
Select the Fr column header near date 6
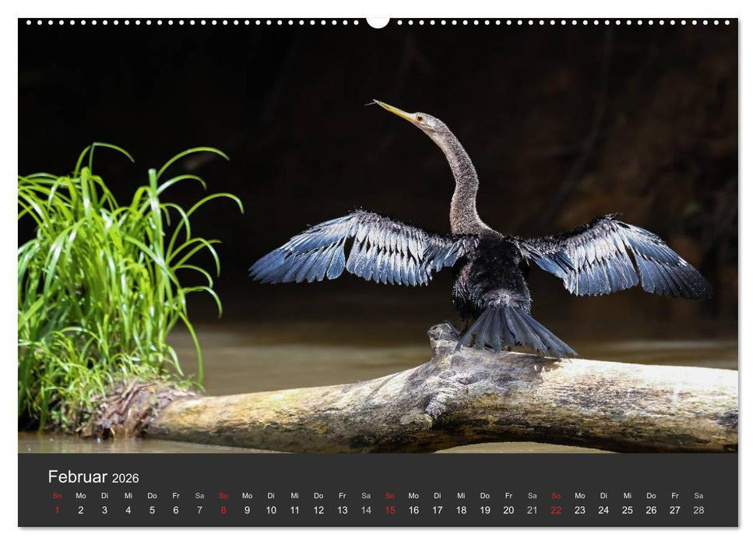click(177, 494)
